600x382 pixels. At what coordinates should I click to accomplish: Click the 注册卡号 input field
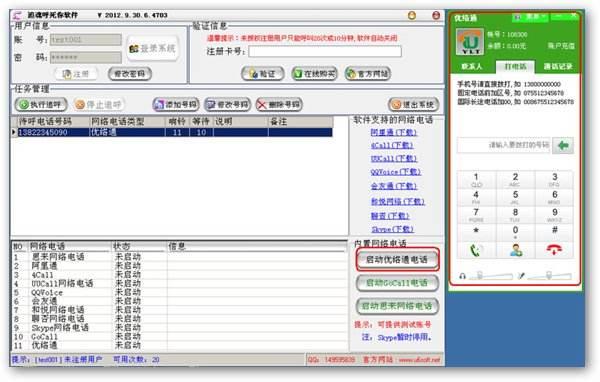pos(325,51)
